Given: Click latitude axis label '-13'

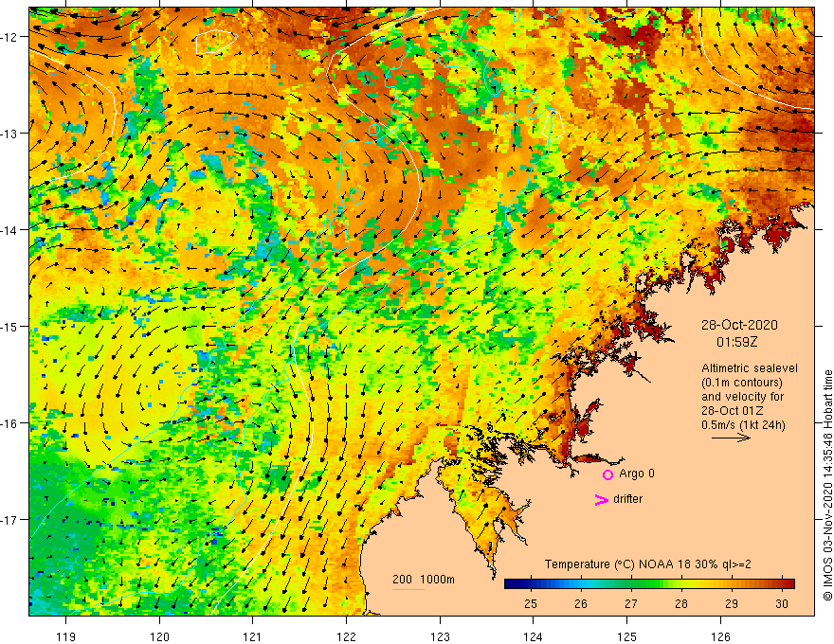Looking at the screenshot, I should 9,134.
